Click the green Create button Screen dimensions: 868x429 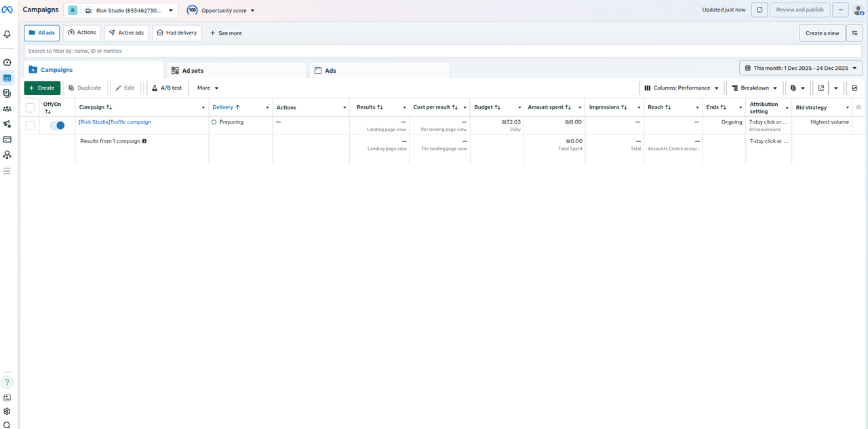click(x=42, y=88)
